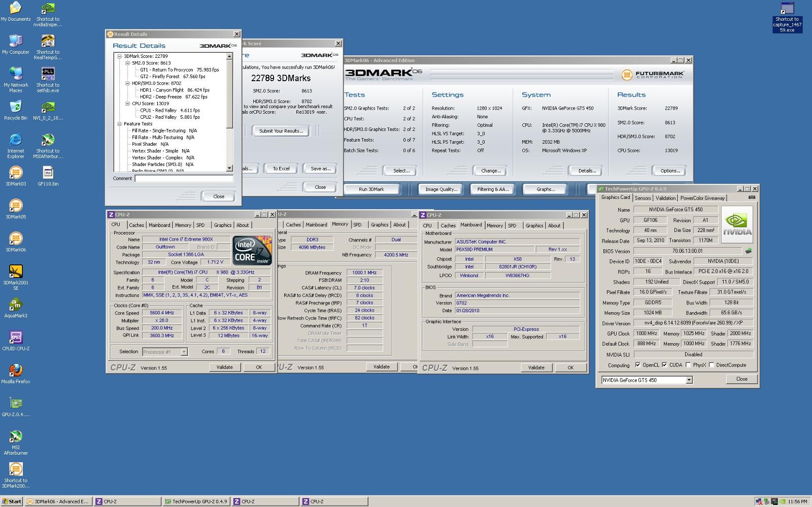Click the Change settings button
This screenshot has width=812, height=507.
coord(491,171)
